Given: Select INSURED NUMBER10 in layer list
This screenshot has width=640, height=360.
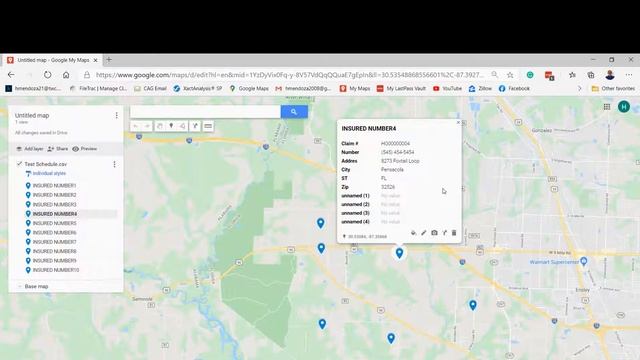Looking at the screenshot, I should [x=56, y=270].
